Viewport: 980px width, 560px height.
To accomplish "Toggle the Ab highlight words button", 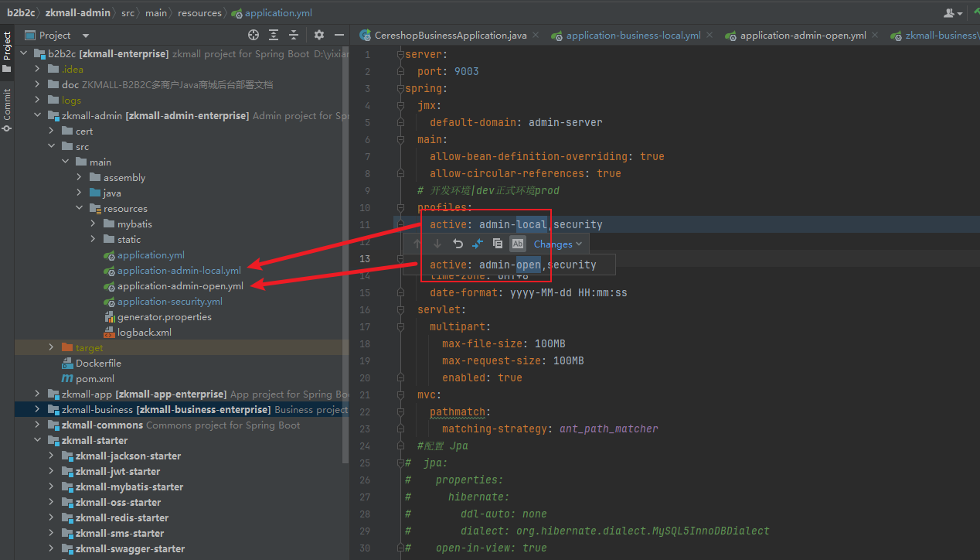I will (x=518, y=244).
